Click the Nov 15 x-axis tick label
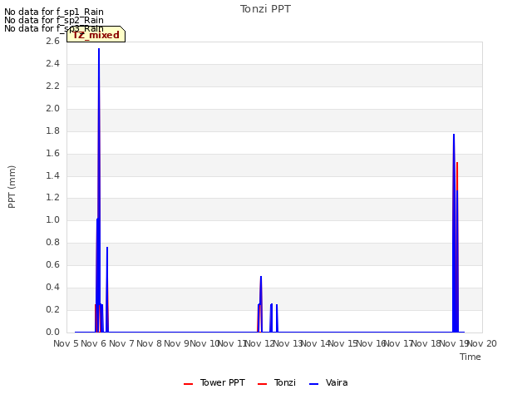Viewport: 532px width, 399px height. pyautogui.click(x=343, y=343)
